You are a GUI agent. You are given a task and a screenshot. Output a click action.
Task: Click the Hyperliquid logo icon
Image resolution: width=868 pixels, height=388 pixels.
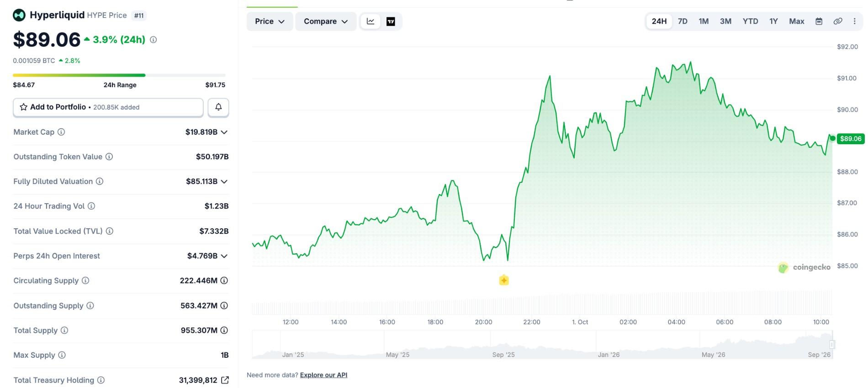tap(19, 15)
